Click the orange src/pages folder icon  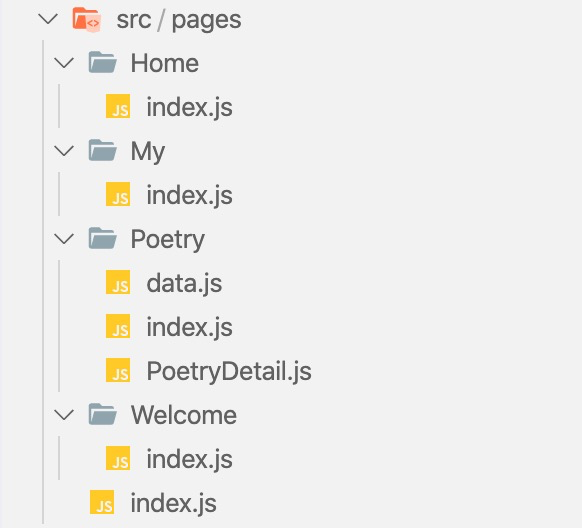click(x=86, y=19)
